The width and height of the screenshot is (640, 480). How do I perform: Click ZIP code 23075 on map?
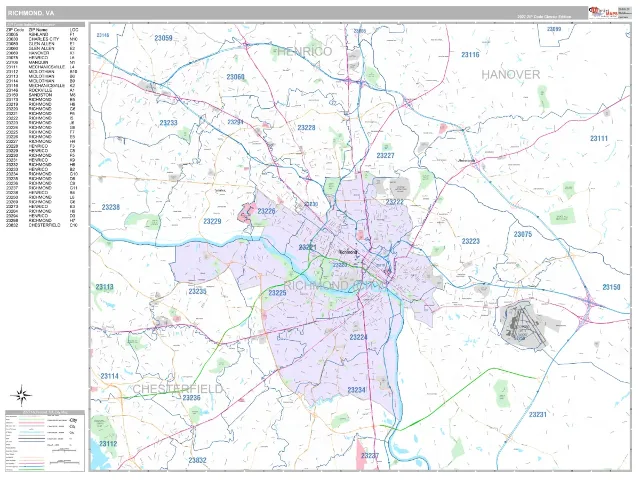coord(523,234)
